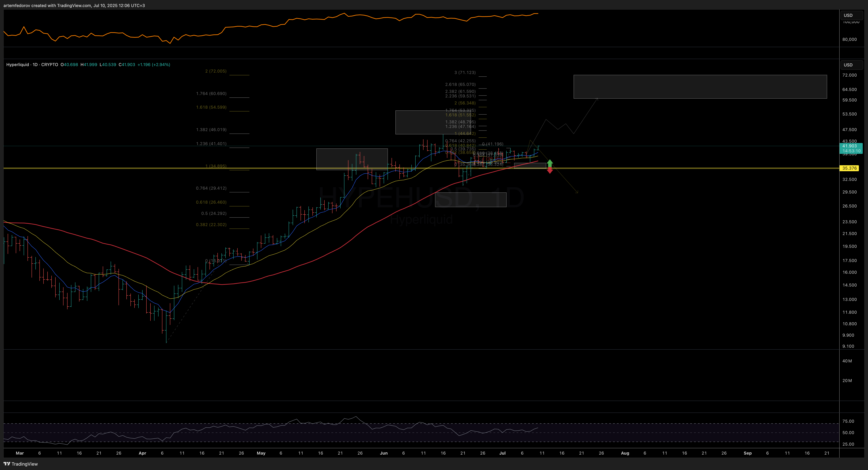Image resolution: width=868 pixels, height=470 pixels.
Task: Click Fib label 1.382 (46.019)
Action: pos(211,130)
